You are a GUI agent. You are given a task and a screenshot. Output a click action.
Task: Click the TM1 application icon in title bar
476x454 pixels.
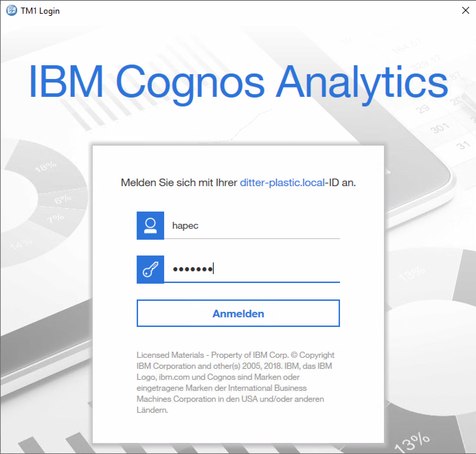click(11, 10)
